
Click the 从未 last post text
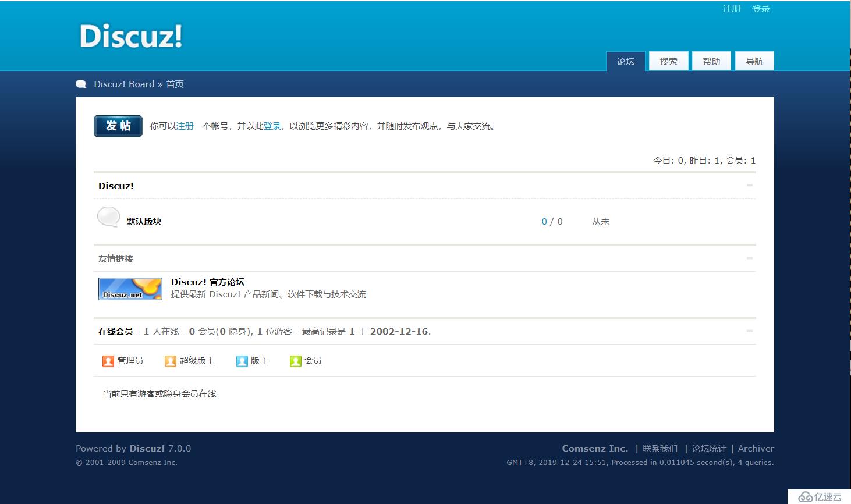coord(601,222)
